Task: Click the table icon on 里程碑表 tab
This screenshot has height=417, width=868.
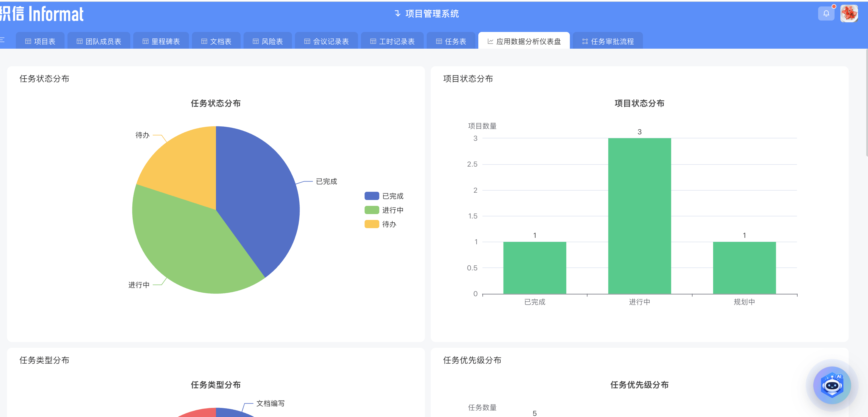Action: (145, 41)
